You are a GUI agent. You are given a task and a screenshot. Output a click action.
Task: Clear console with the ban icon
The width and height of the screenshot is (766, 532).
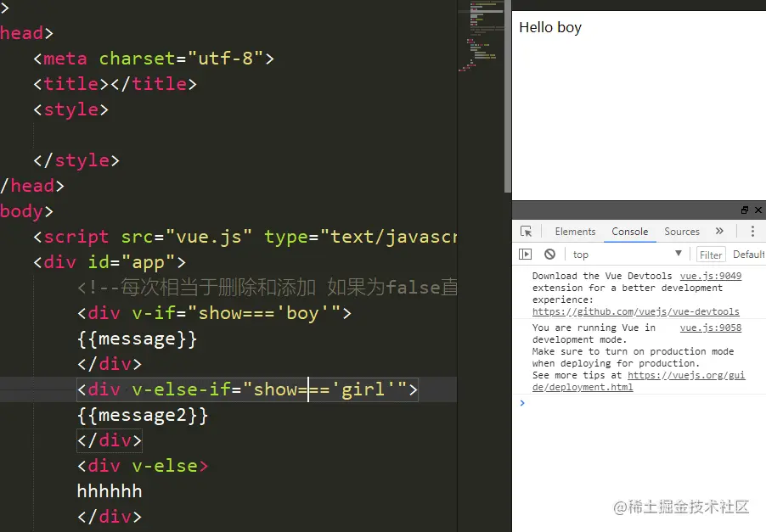(549, 255)
